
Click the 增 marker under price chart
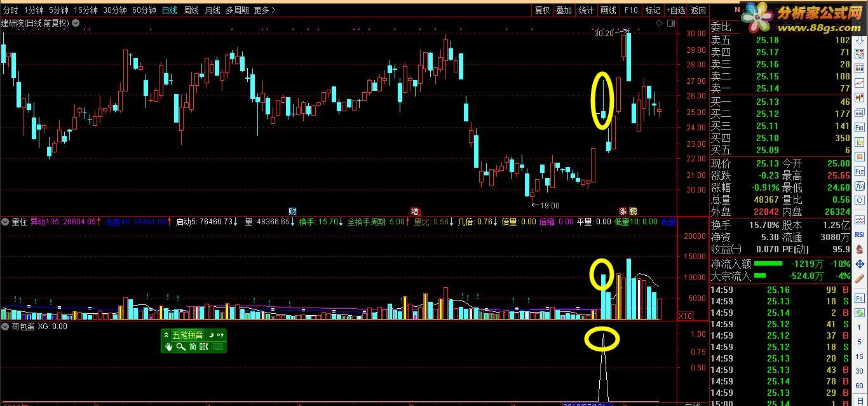click(x=415, y=211)
